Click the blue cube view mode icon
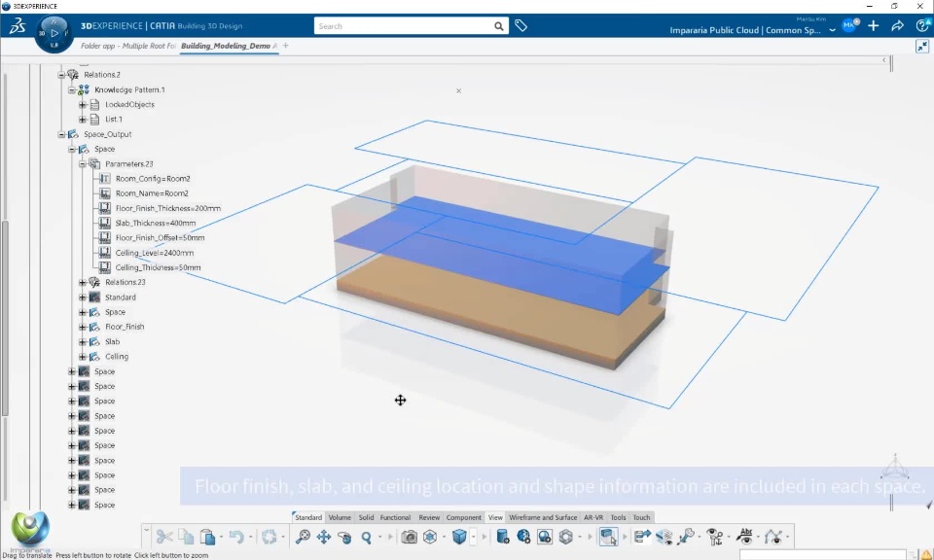Viewport: 934px width, 560px height. [459, 537]
